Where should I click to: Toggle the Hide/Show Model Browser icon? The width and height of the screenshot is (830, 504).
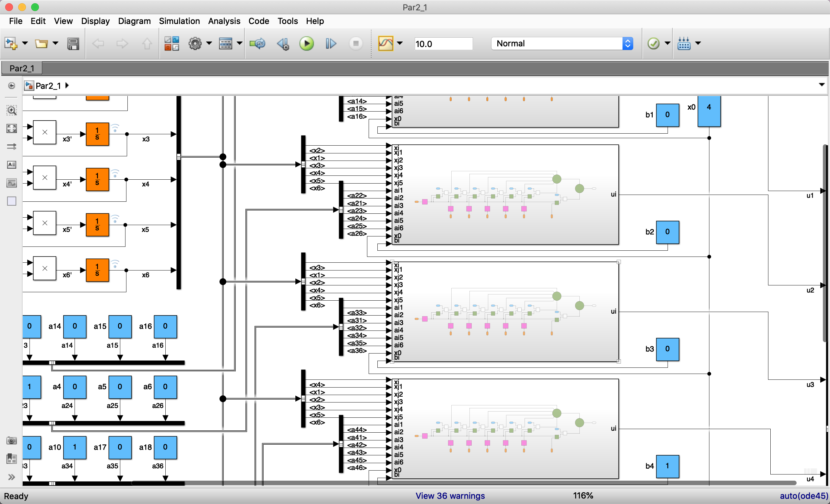pos(11,86)
